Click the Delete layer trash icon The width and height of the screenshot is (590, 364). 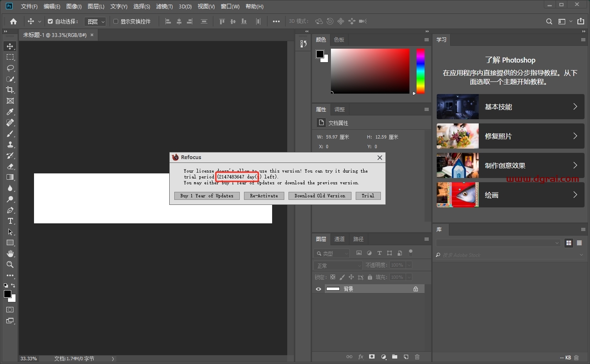(x=417, y=356)
